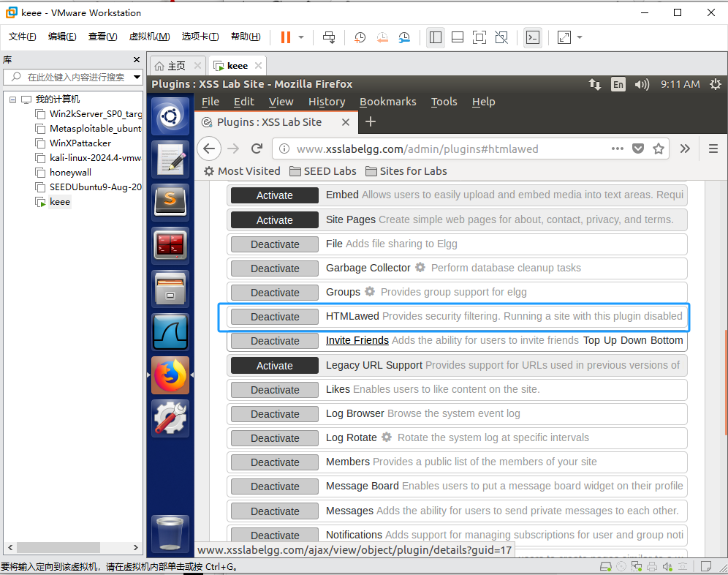Activate the Site Pages plugin
The image size is (728, 575).
pyautogui.click(x=275, y=220)
